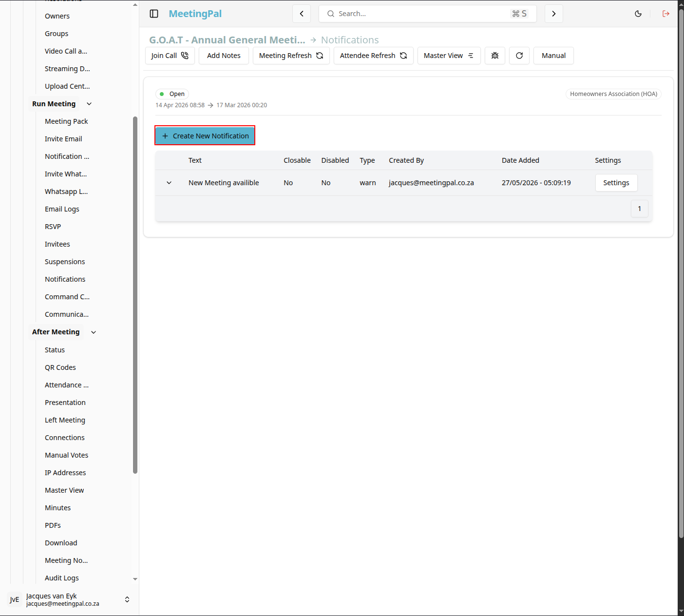Click the Homeowners Association (HOA) badge
The width and height of the screenshot is (684, 616).
[x=613, y=94]
